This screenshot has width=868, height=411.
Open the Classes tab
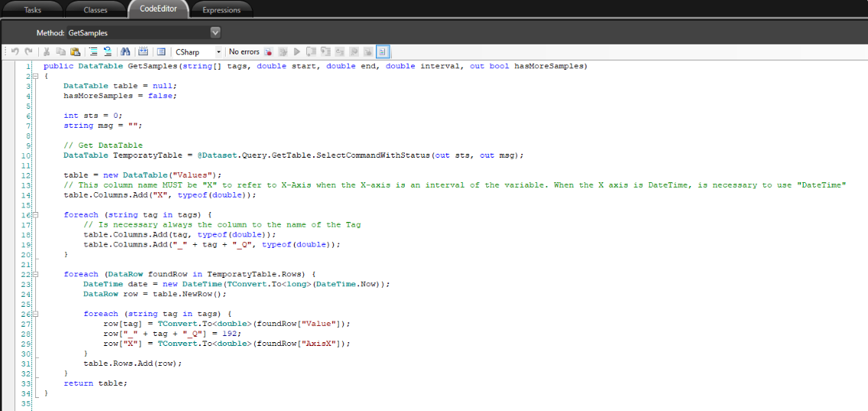(x=95, y=10)
